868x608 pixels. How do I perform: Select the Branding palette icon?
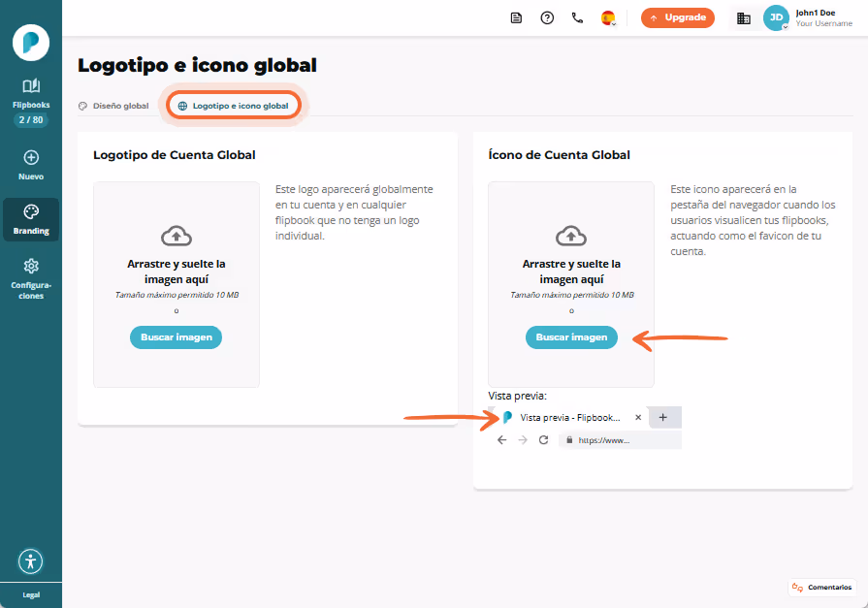(31, 212)
